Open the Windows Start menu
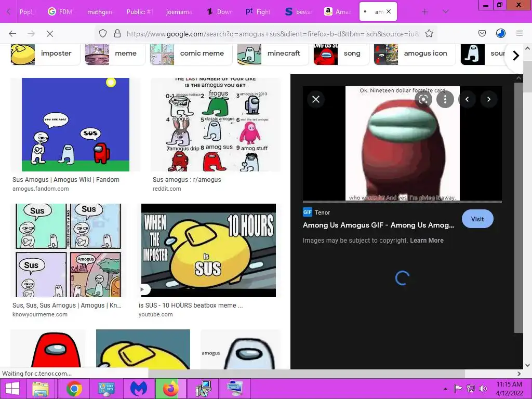 pos(12,389)
